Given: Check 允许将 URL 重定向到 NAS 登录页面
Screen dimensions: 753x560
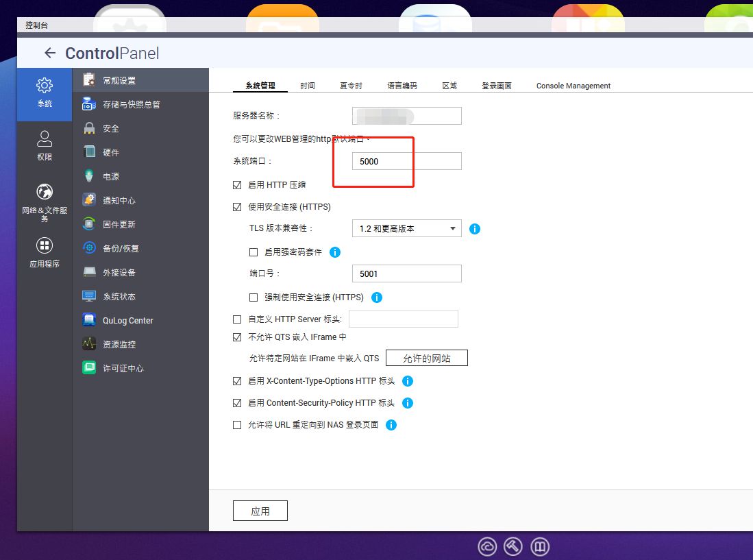Looking at the screenshot, I should pos(238,424).
